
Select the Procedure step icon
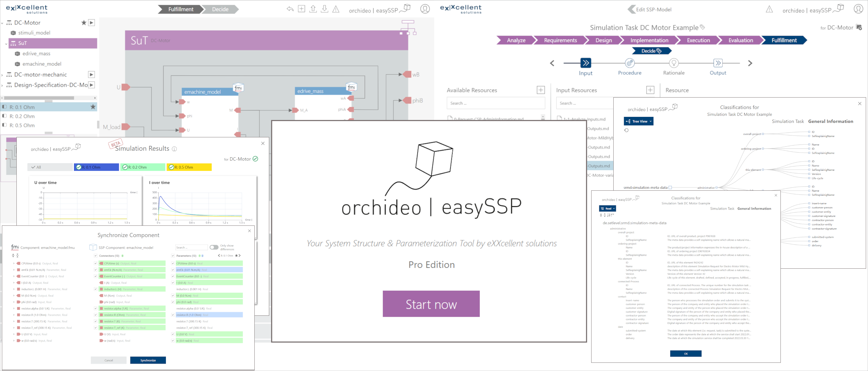click(x=629, y=63)
